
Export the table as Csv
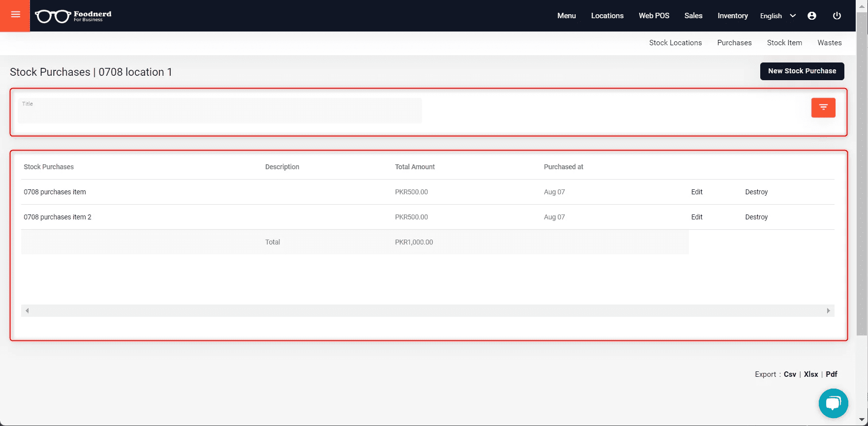(790, 374)
